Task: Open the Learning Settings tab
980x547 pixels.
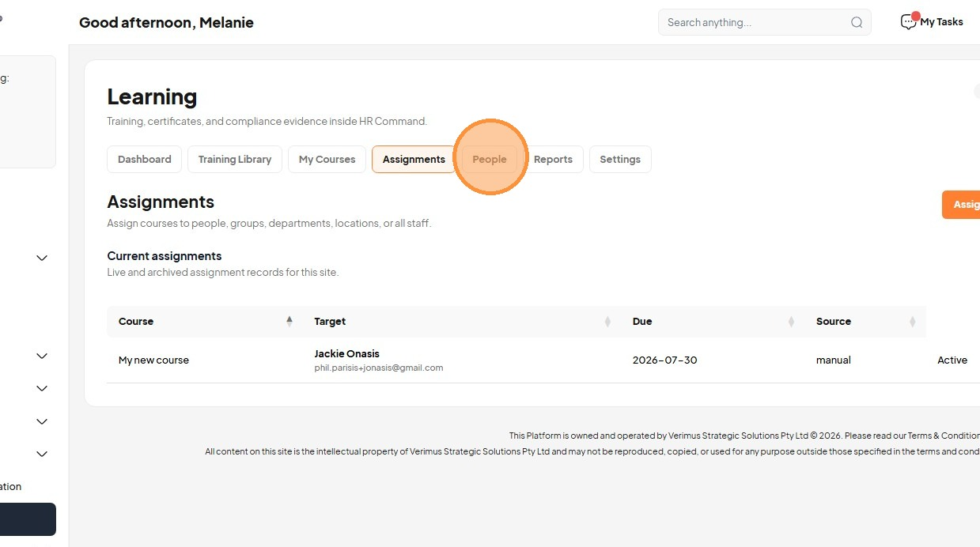Action: point(620,159)
